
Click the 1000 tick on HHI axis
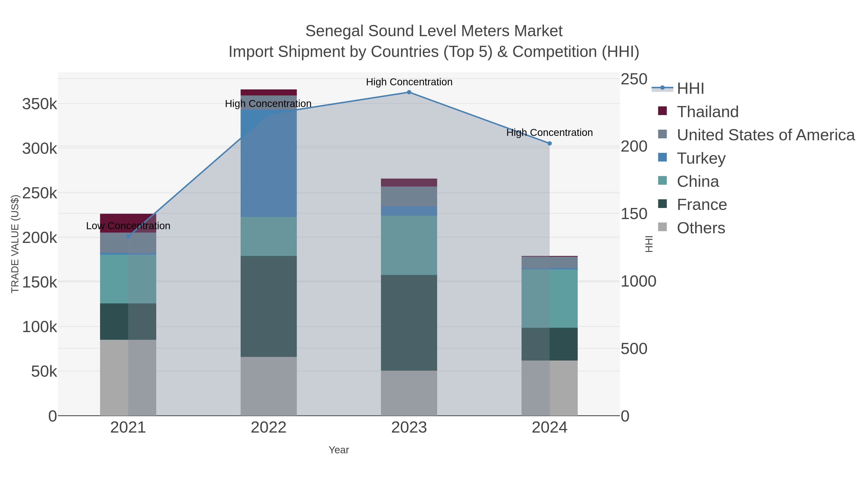pyautogui.click(x=638, y=281)
